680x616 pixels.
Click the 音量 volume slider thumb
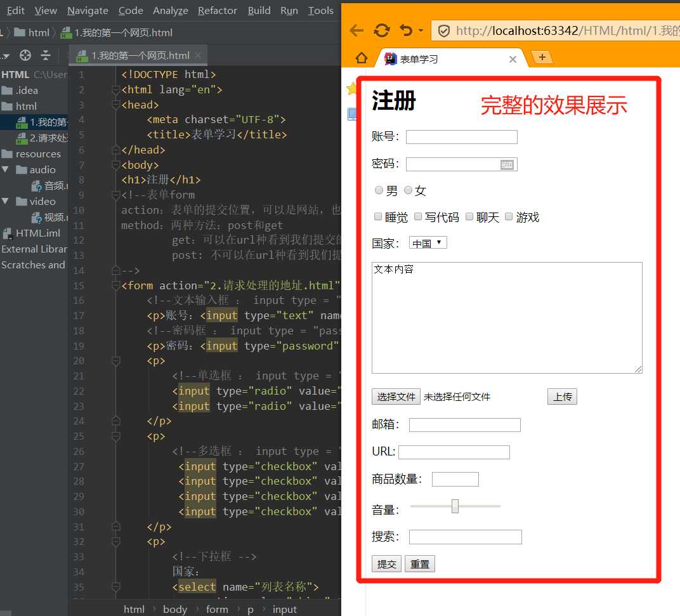click(455, 506)
